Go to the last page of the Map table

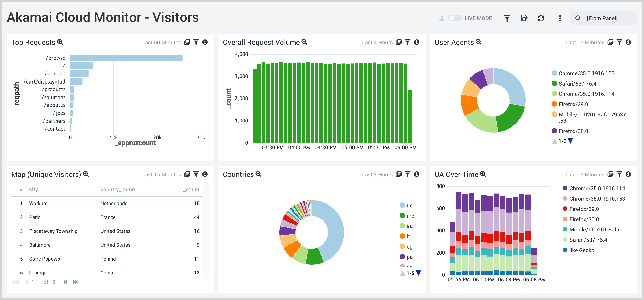pos(76,282)
